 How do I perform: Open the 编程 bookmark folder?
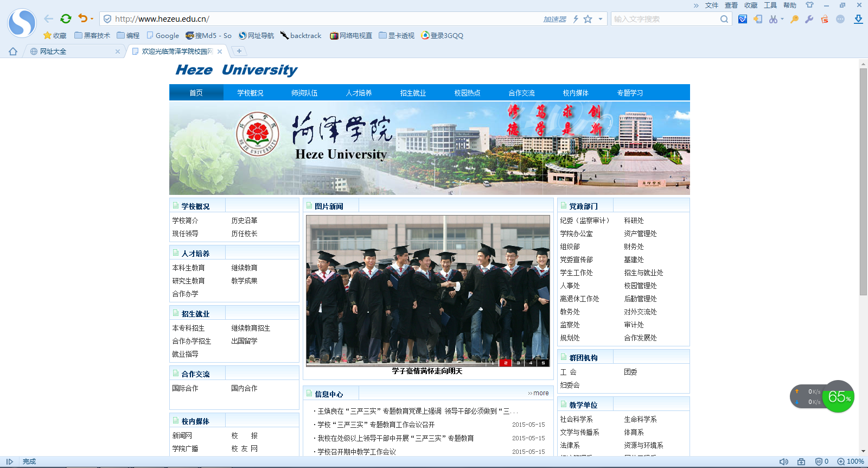(x=128, y=35)
